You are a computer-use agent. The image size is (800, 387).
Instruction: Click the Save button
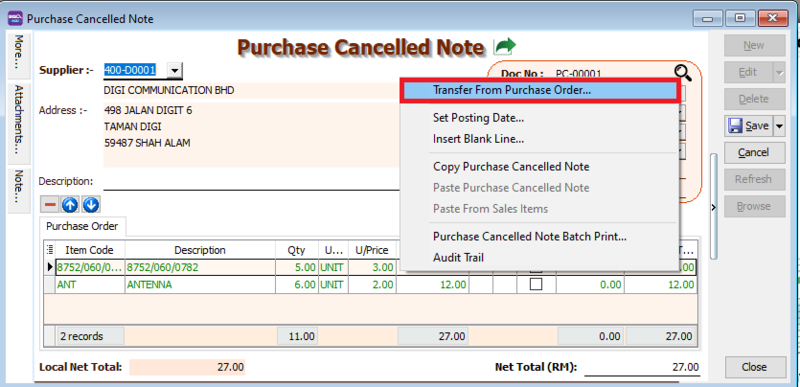click(x=749, y=125)
